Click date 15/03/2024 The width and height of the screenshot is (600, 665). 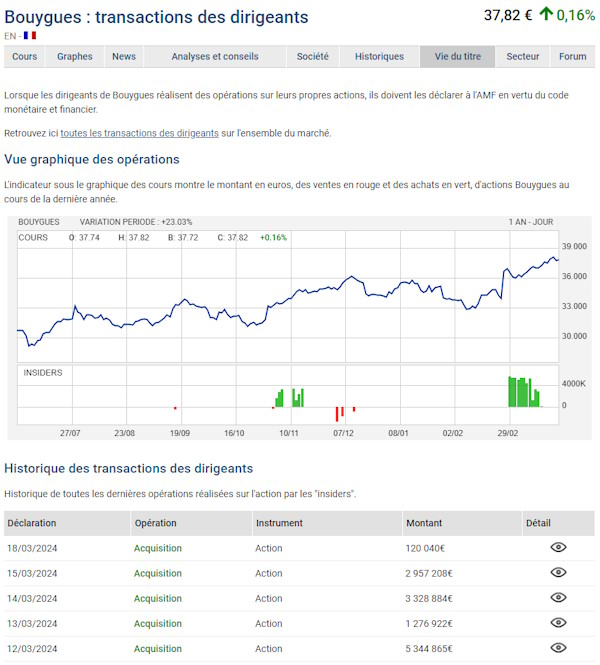[32, 573]
